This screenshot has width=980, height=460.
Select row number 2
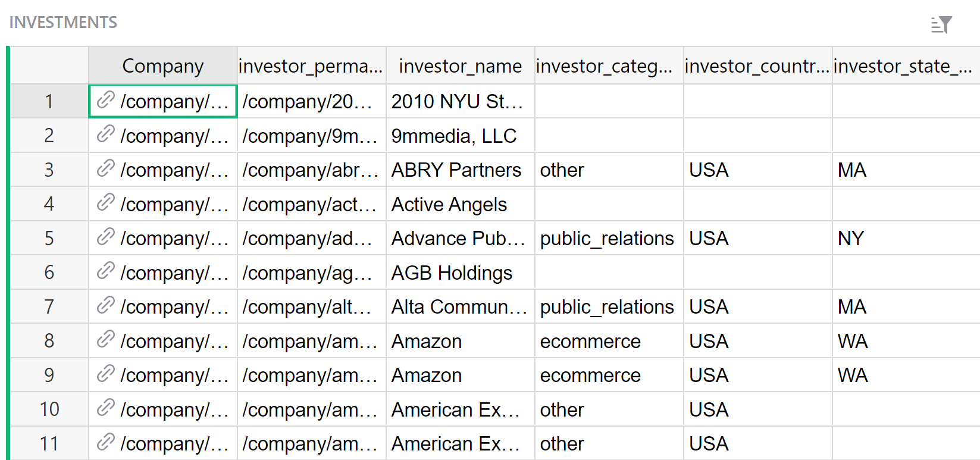[49, 136]
